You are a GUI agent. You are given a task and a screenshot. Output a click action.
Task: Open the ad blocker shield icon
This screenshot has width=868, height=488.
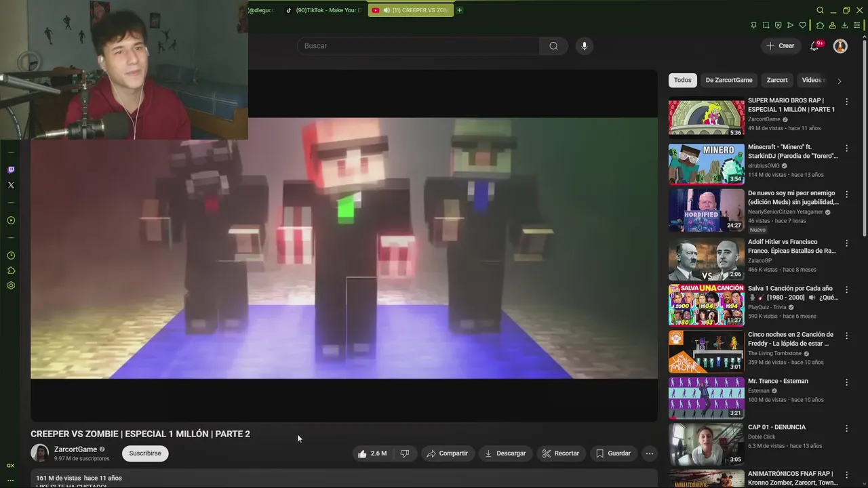tap(778, 25)
